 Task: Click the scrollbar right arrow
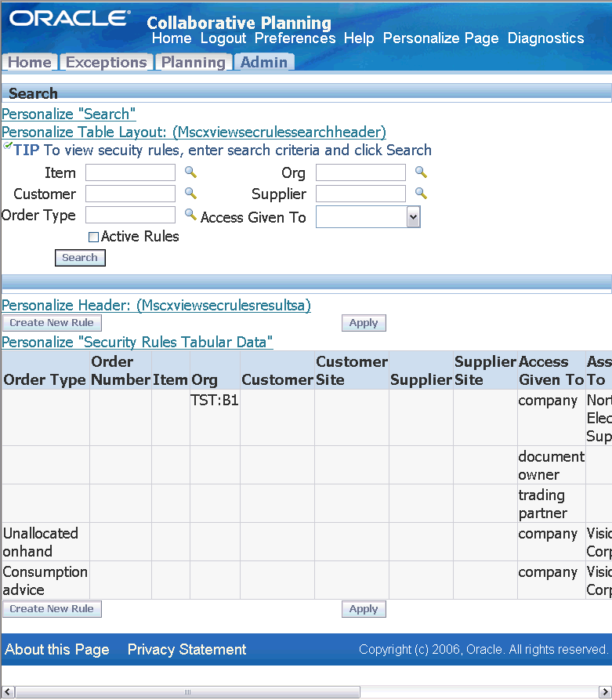[605, 692]
